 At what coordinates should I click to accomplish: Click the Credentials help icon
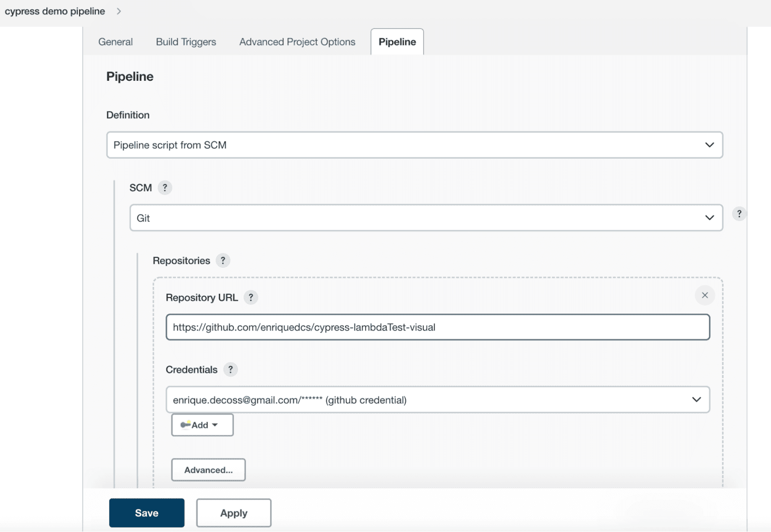click(230, 370)
